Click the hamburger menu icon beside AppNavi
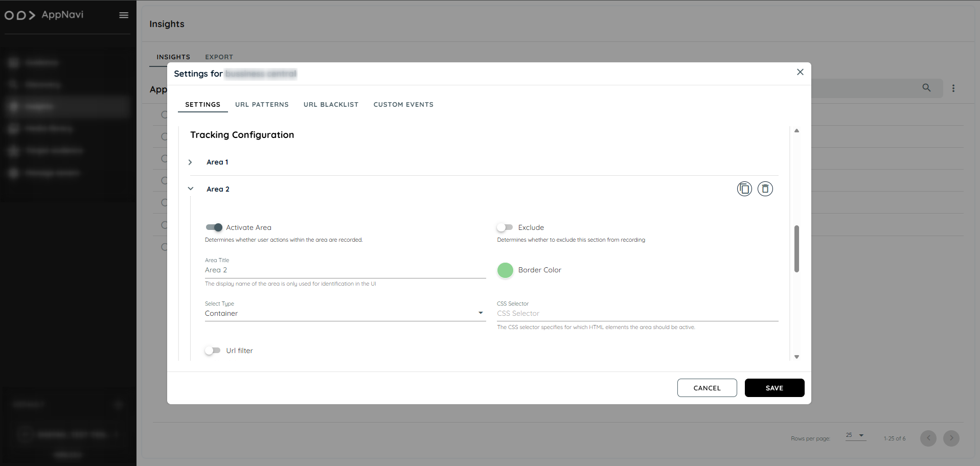Image resolution: width=980 pixels, height=466 pixels. click(124, 15)
